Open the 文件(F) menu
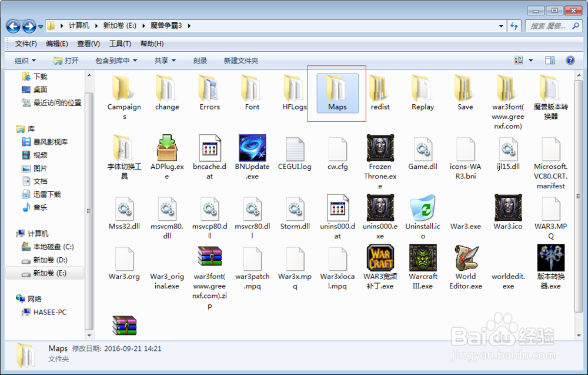Screen dimensions: 588x375 click(x=26, y=44)
